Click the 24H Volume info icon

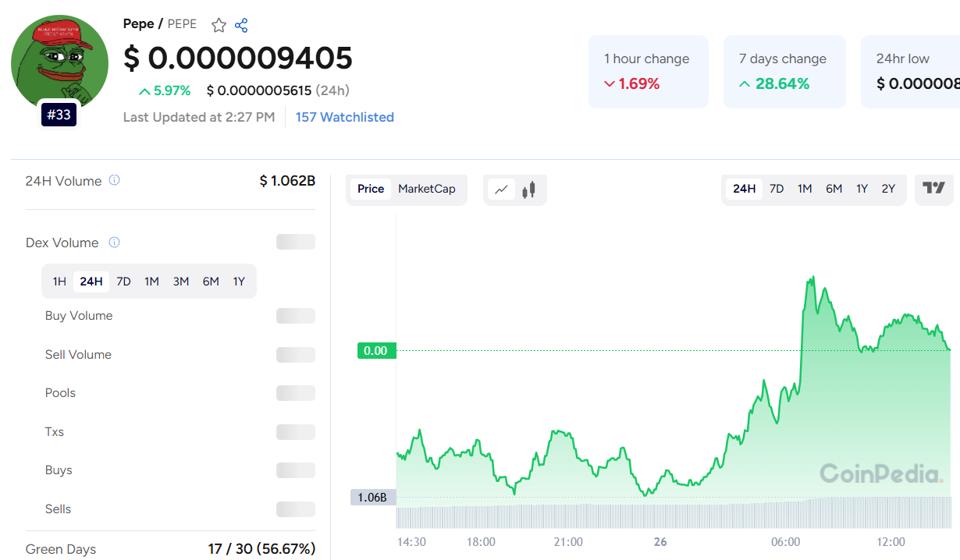tap(114, 180)
